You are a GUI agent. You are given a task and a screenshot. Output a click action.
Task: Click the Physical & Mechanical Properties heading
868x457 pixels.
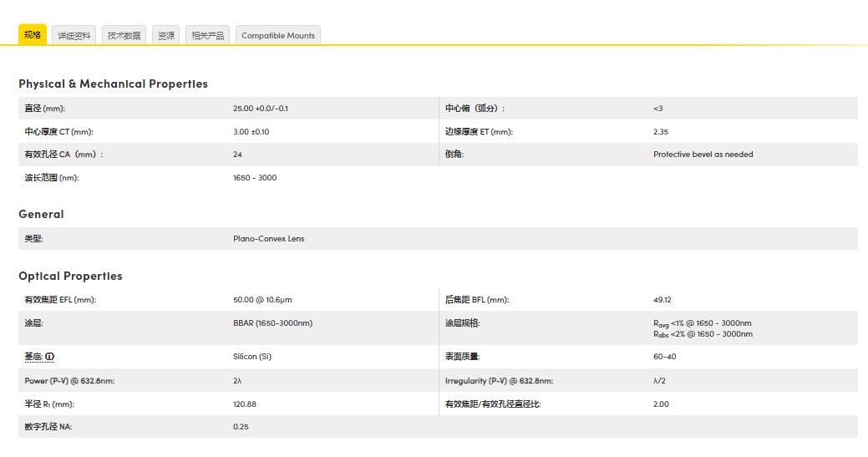pyautogui.click(x=113, y=84)
